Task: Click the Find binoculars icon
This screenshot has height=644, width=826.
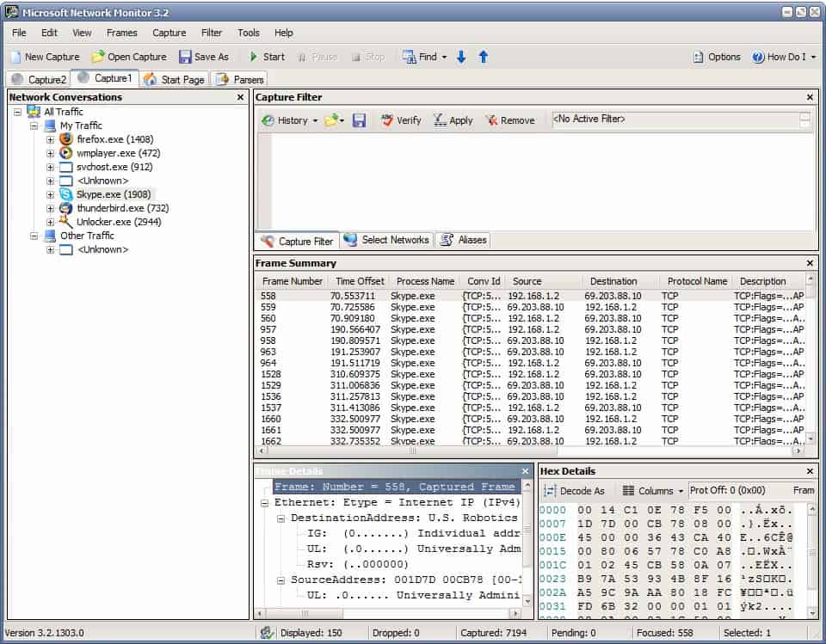Action: click(x=409, y=57)
